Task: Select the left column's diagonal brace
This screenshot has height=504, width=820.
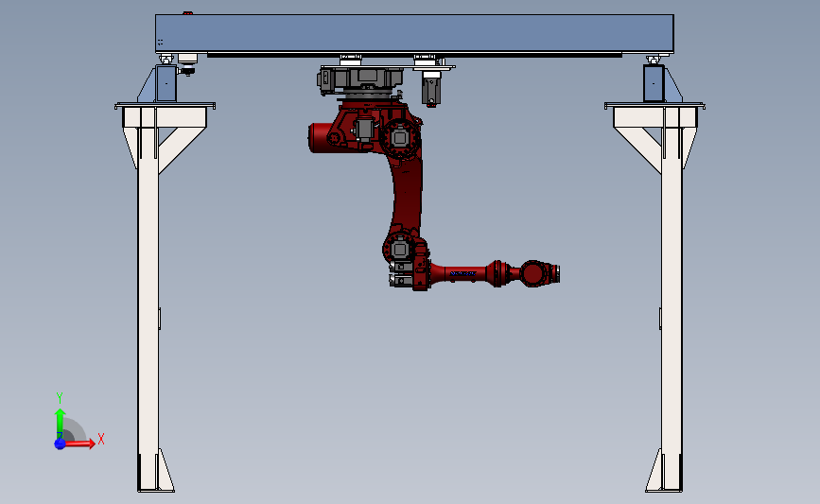Action: pos(181,148)
